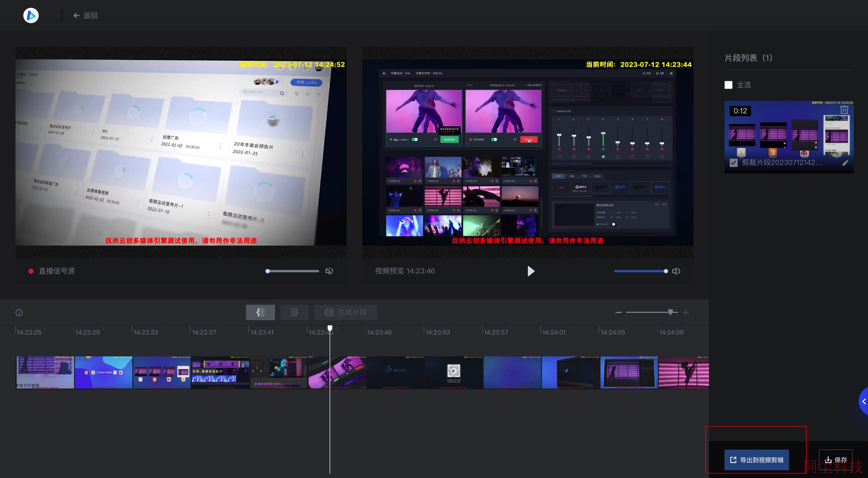Open the timeline info icon
Viewport: 868px width, 478px height.
[19, 313]
